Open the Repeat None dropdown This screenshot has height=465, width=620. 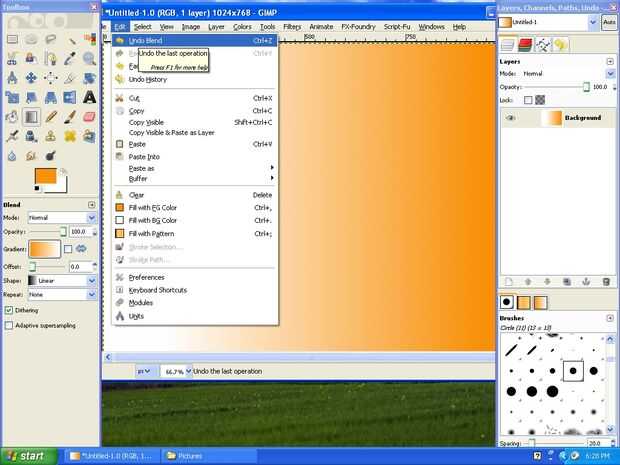62,295
